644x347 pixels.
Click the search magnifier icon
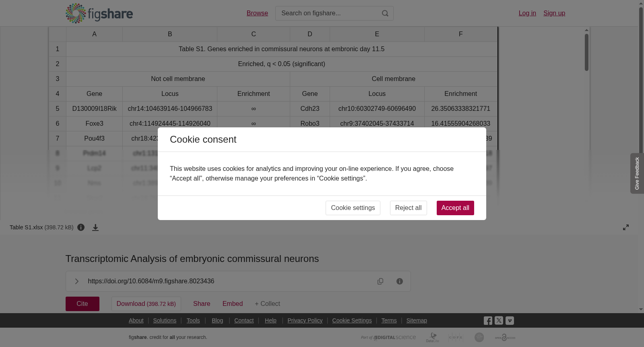click(x=385, y=13)
